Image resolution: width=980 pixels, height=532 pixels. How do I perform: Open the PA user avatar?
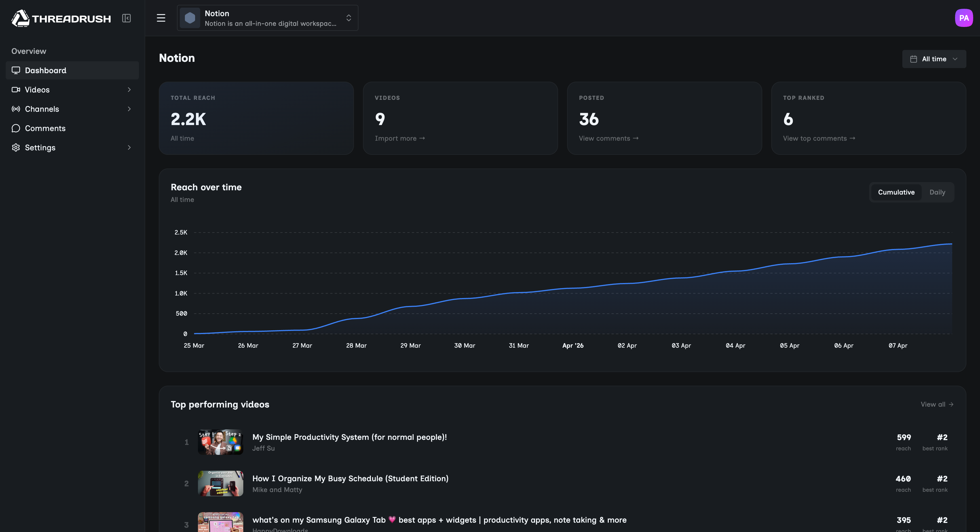(x=964, y=18)
